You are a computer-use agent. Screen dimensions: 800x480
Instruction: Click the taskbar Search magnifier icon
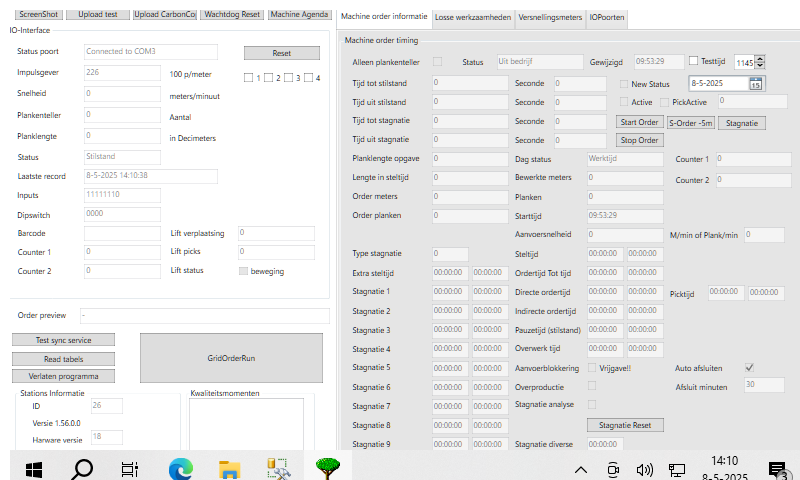[x=81, y=468]
